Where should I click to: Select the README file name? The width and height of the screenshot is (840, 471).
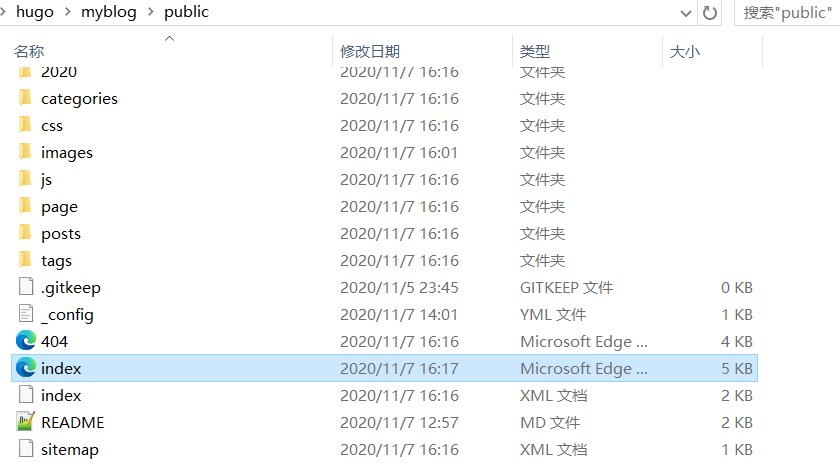pos(73,422)
